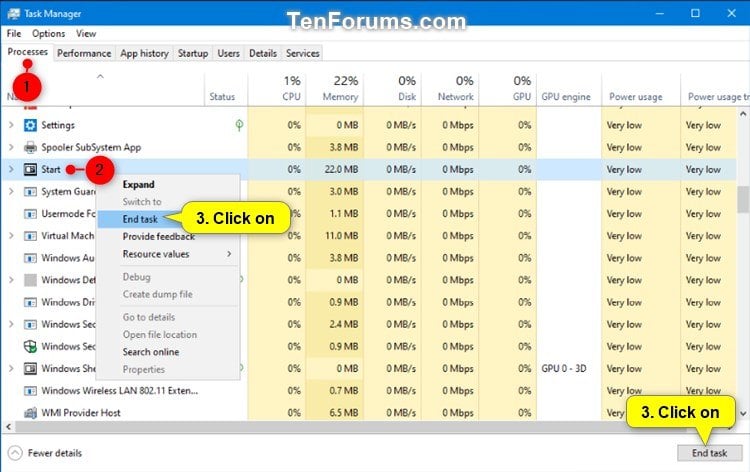Switch to the Performance tab
Image resolution: width=750 pixels, height=472 pixels.
(84, 53)
